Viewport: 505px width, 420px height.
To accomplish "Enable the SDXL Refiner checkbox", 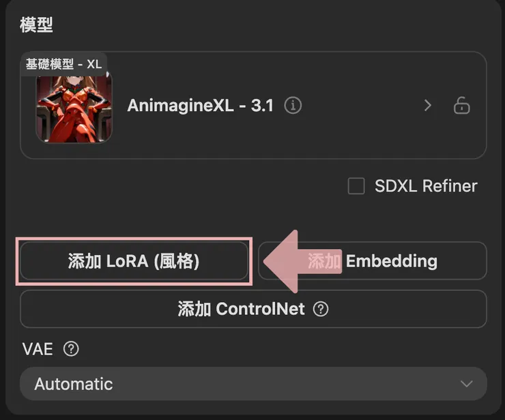I will pos(356,186).
